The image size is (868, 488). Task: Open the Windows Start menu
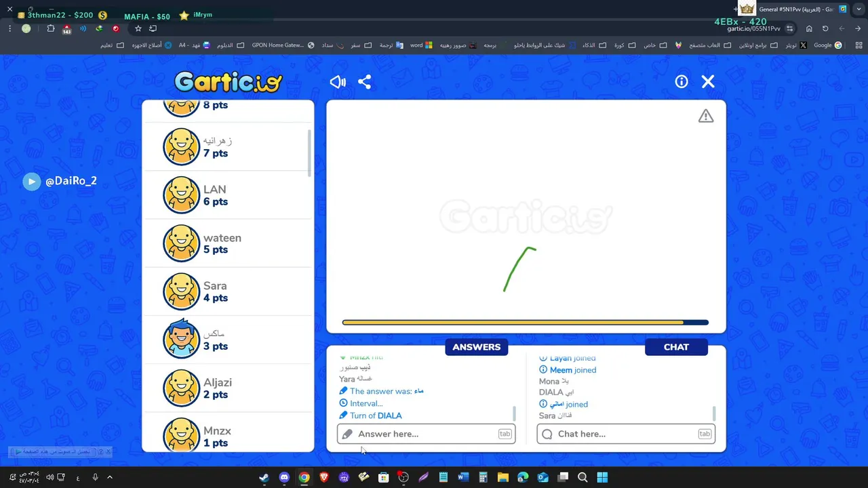602,477
